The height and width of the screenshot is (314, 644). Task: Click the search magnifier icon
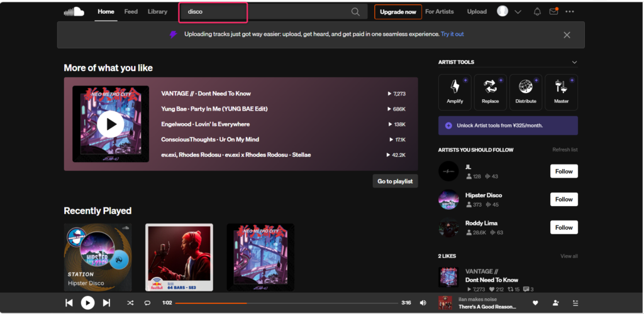pyautogui.click(x=355, y=12)
